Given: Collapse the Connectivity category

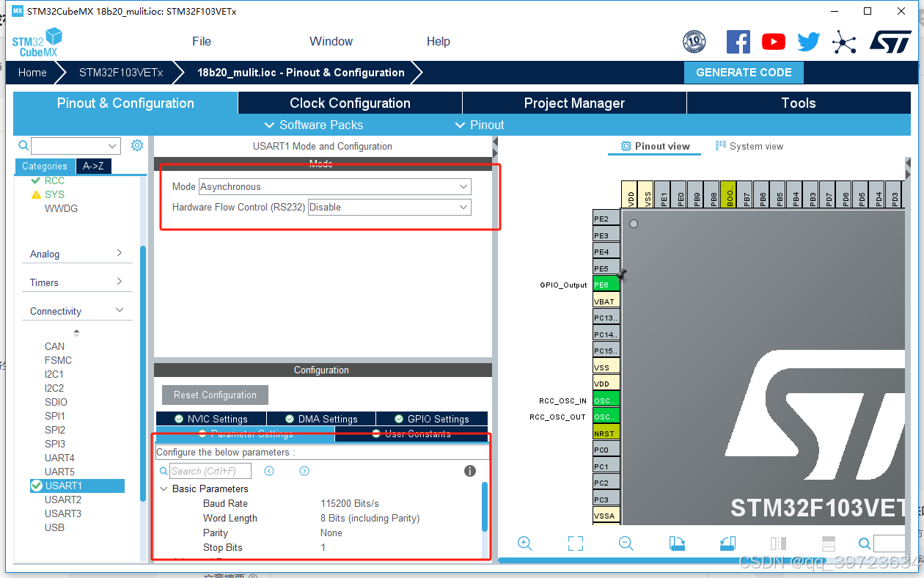Looking at the screenshot, I should (x=77, y=311).
